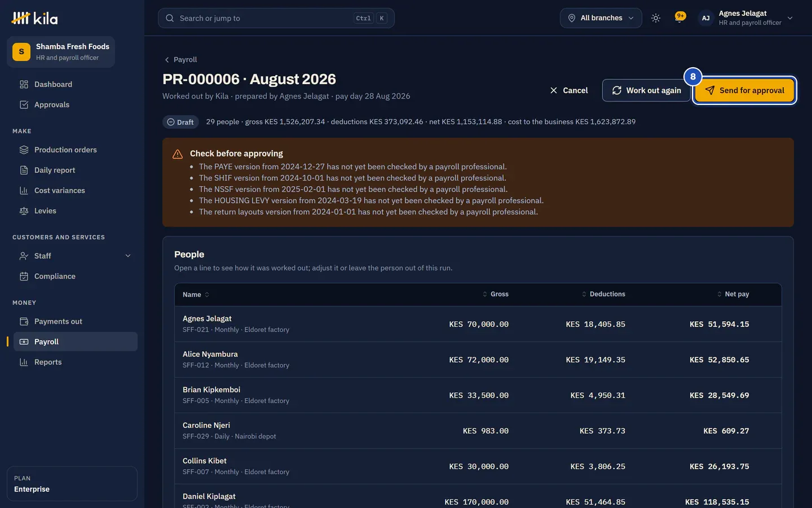Image resolution: width=812 pixels, height=508 pixels.
Task: Focus the Search or jump to field
Action: pyautogui.click(x=276, y=18)
